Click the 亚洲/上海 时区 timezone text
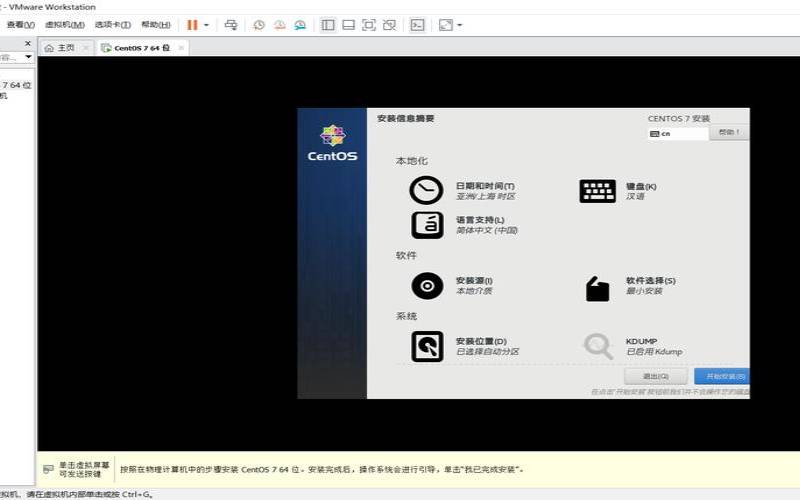Image resolution: width=800 pixels, height=500 pixels. click(485, 196)
